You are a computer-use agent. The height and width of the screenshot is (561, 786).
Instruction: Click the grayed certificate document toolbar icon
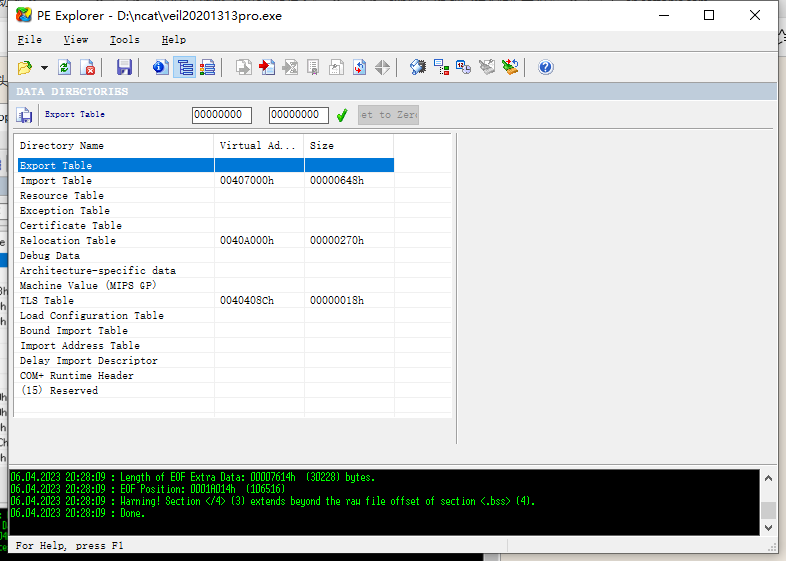tap(313, 67)
